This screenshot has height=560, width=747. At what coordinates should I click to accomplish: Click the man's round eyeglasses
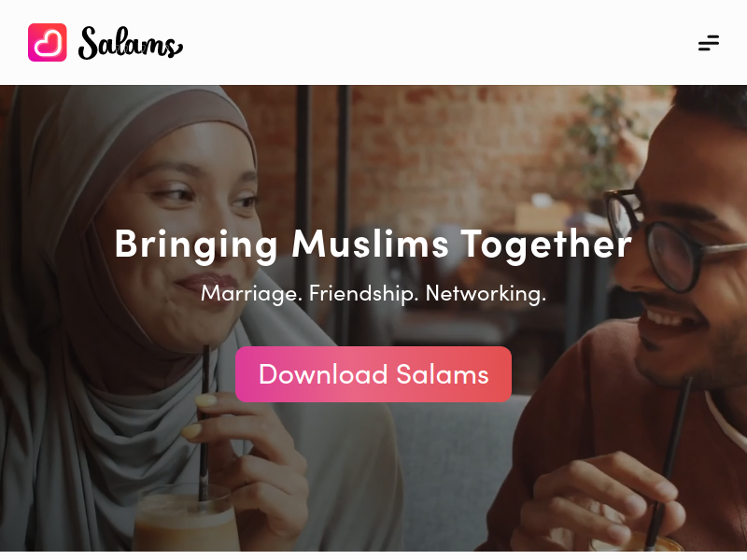click(x=667, y=238)
